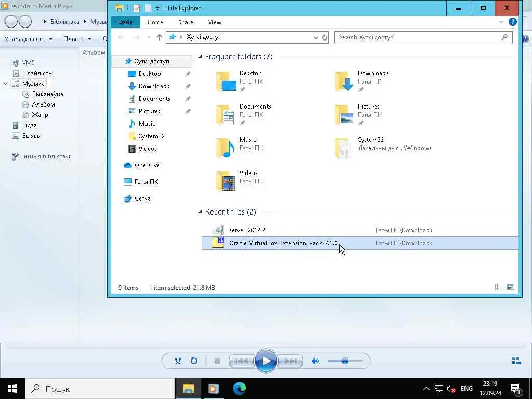
Task: Open the recent locations dropdown
Action: click(x=149, y=37)
